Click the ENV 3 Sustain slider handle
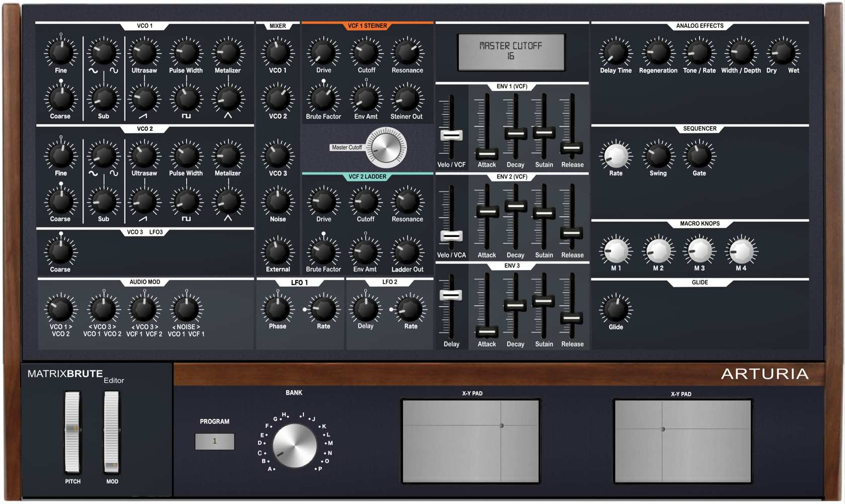845x504 pixels. pos(544,301)
